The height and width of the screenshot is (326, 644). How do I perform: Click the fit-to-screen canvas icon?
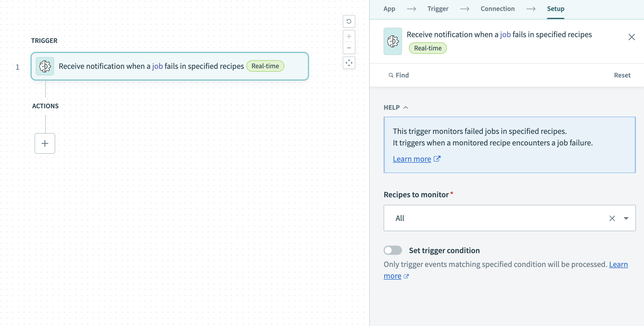[x=349, y=63]
